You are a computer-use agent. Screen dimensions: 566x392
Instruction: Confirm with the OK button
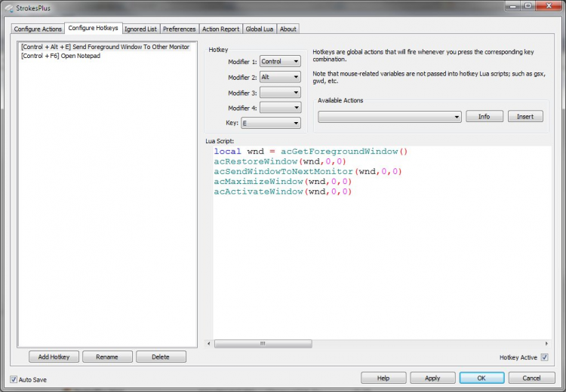pyautogui.click(x=481, y=378)
